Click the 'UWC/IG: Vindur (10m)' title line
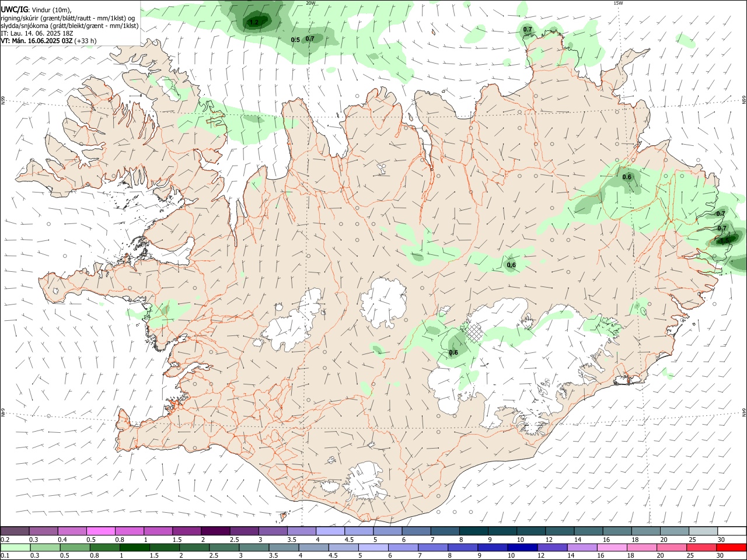The image size is (747, 560). click(36, 10)
